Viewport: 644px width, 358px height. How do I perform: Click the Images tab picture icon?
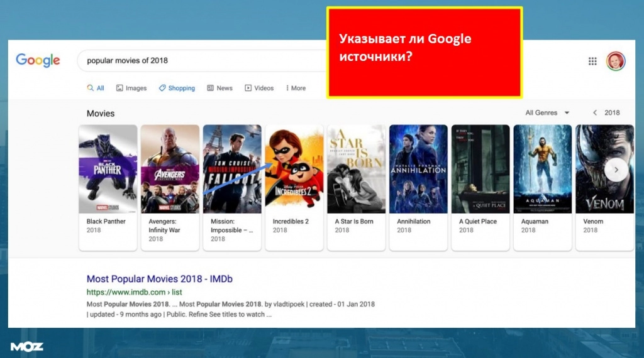point(119,88)
